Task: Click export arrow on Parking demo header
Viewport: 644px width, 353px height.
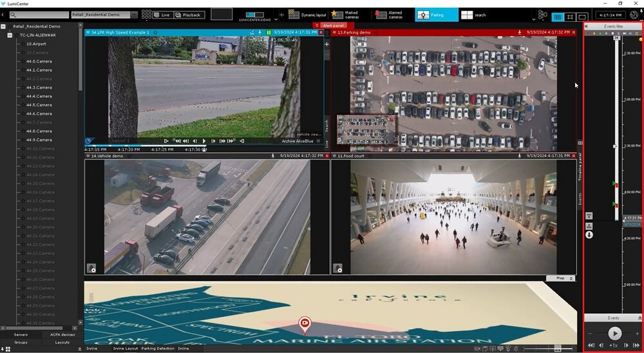Action: tap(520, 32)
